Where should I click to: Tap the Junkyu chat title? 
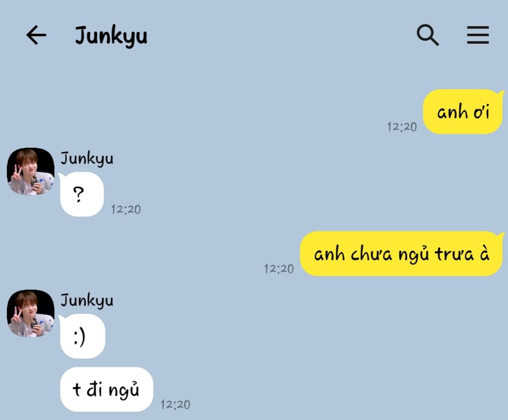coord(111,36)
